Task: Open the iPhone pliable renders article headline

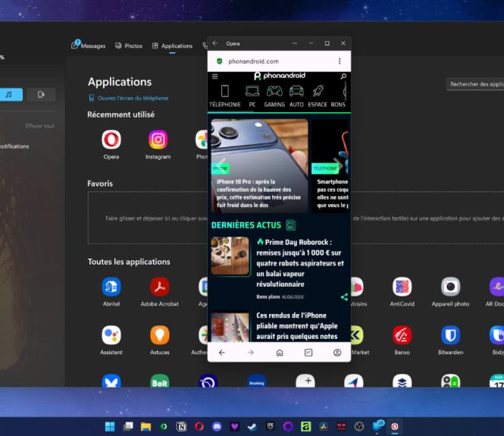Action: (x=297, y=326)
